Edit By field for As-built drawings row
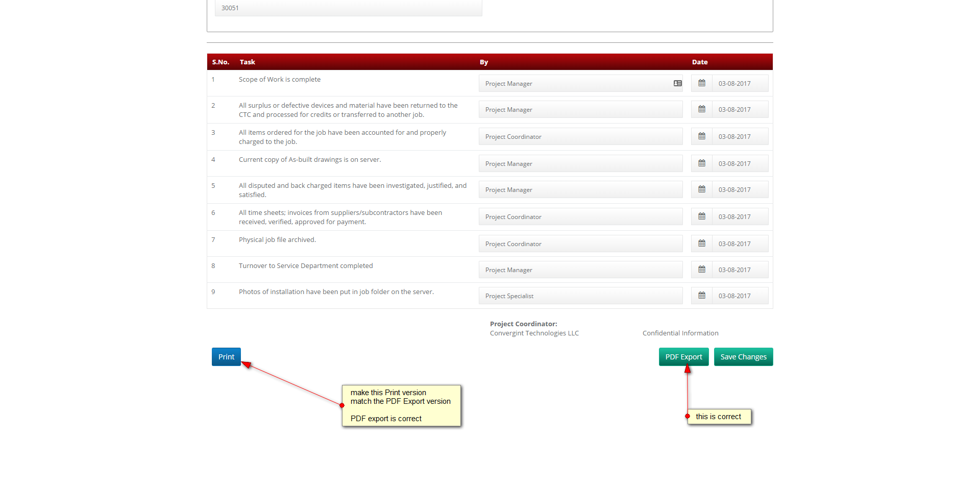This screenshot has width=980, height=485. click(580, 163)
